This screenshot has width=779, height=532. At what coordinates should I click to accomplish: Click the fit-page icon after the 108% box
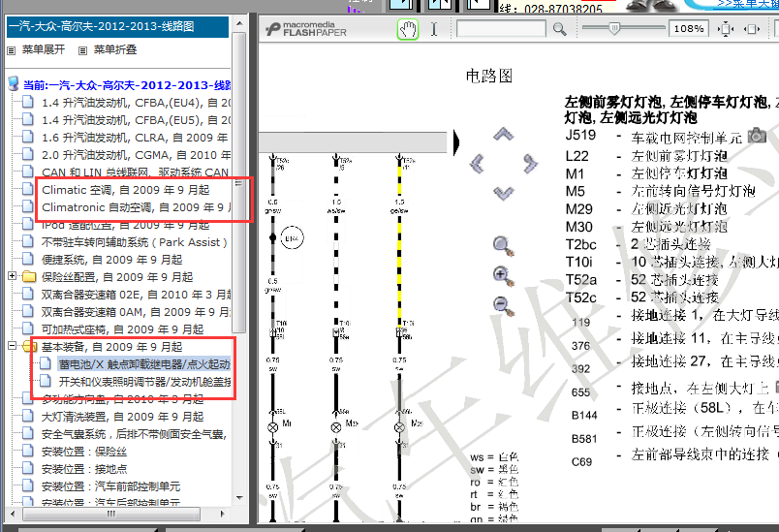coord(726,29)
